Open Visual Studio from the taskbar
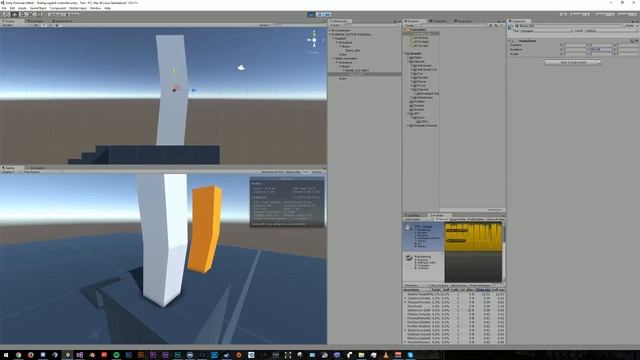 click(80, 355)
